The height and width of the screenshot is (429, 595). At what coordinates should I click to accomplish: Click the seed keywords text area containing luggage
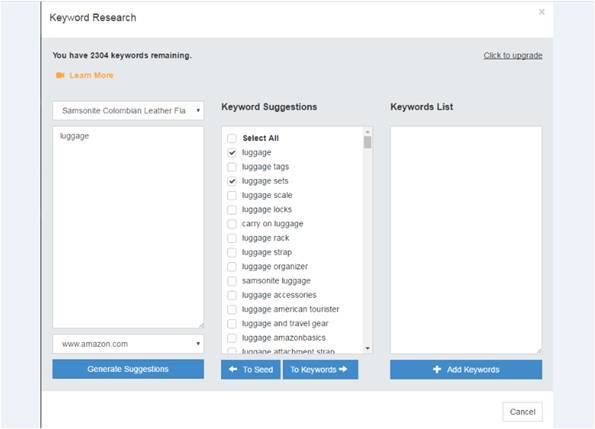point(128,228)
